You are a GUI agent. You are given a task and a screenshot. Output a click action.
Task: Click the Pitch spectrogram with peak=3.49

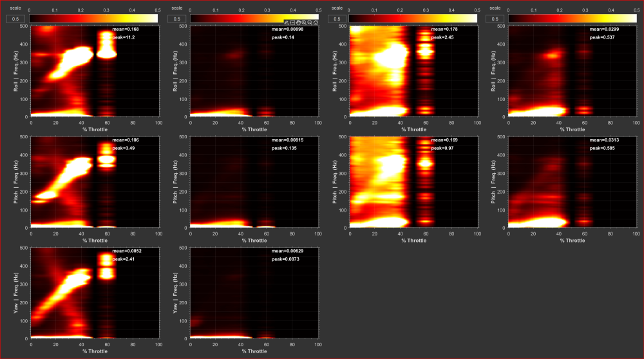[95, 181]
